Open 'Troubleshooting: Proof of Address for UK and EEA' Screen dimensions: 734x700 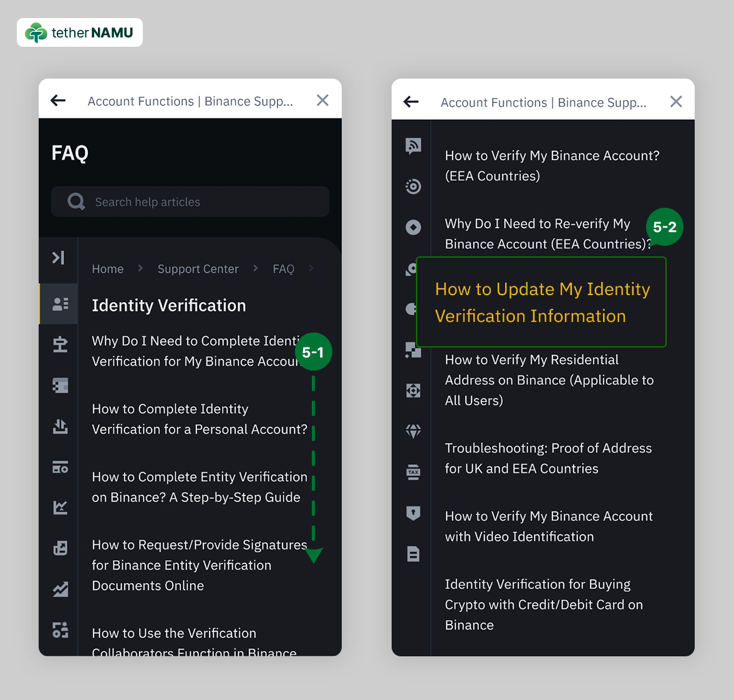(x=548, y=459)
